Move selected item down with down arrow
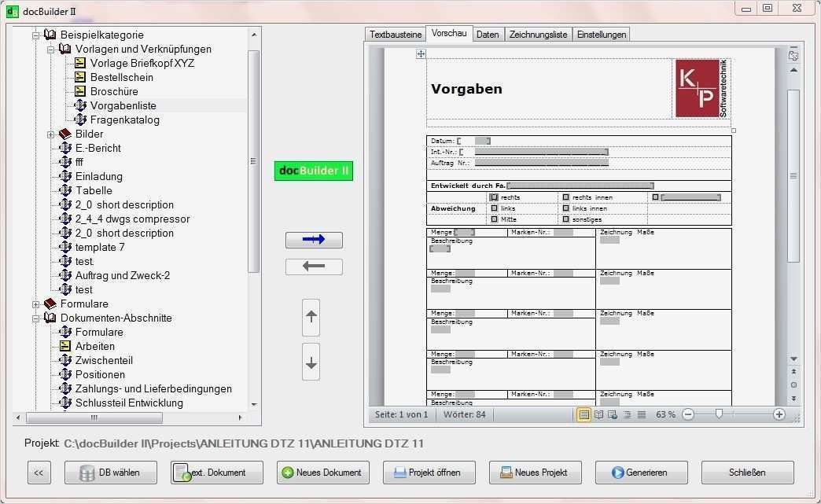Viewport: 821px width, 504px height. (311, 362)
